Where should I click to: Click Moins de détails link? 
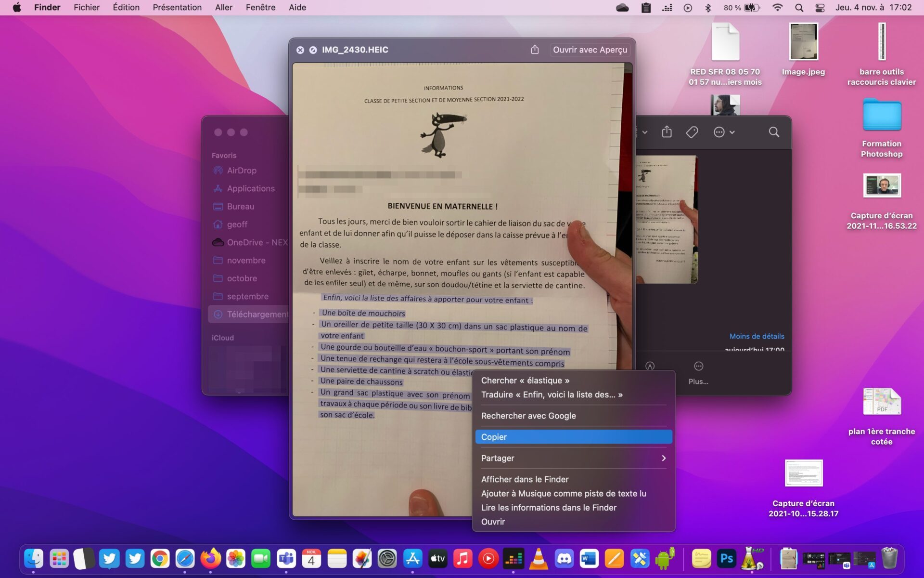point(757,336)
